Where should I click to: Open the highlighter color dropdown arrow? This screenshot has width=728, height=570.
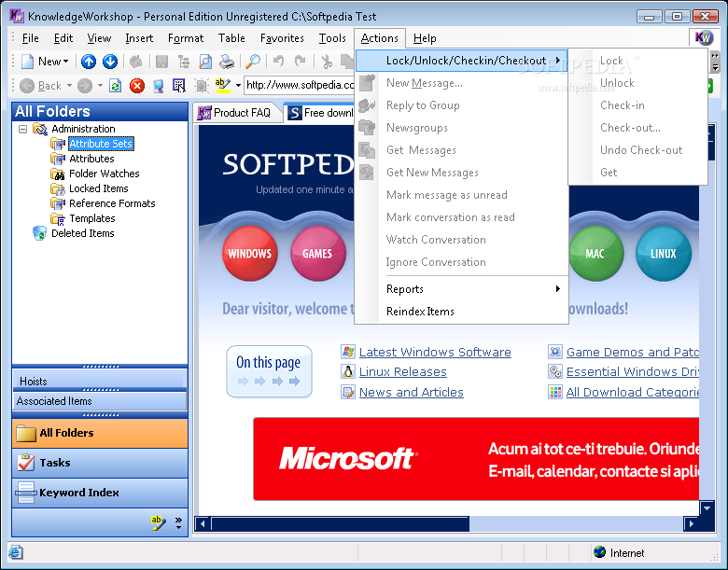click(x=238, y=86)
